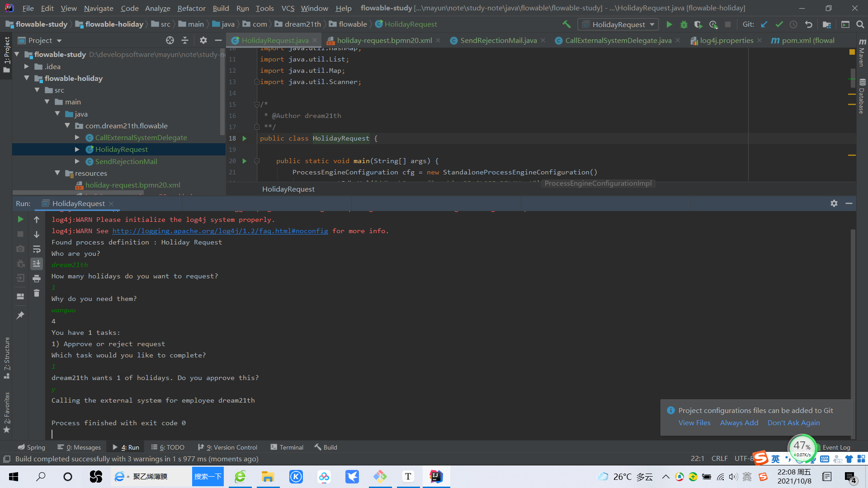The image size is (868, 488).
Task: Toggle soft-wrap in the Run console
Action: tap(37, 249)
